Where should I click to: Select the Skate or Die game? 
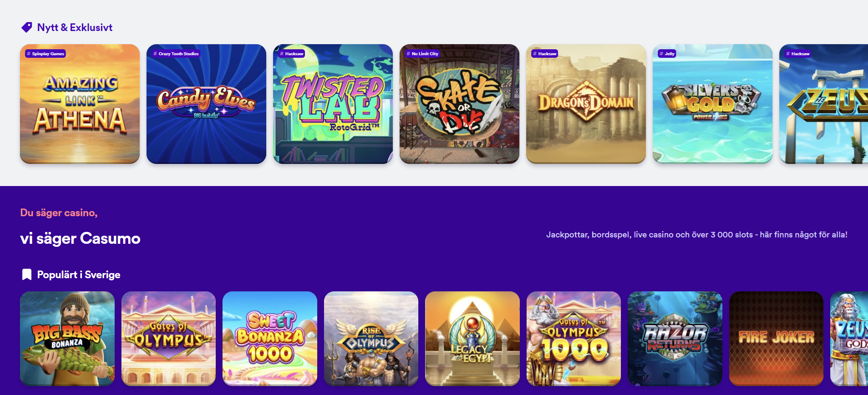click(459, 104)
